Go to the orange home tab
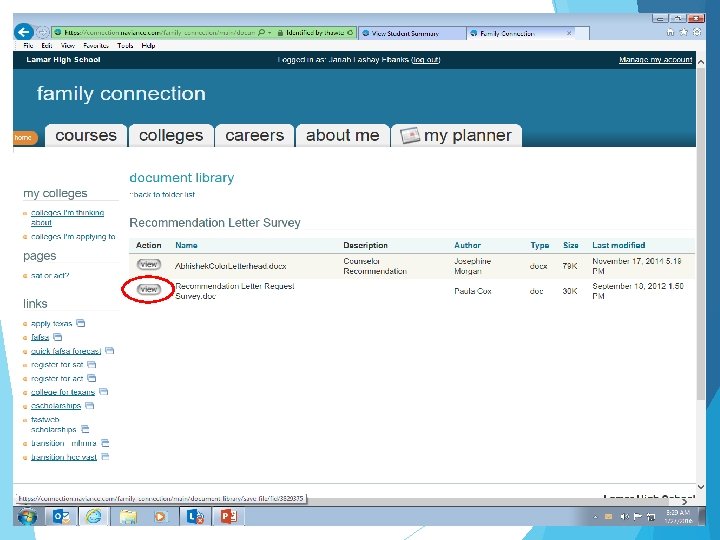This screenshot has width=720, height=540. coord(25,137)
